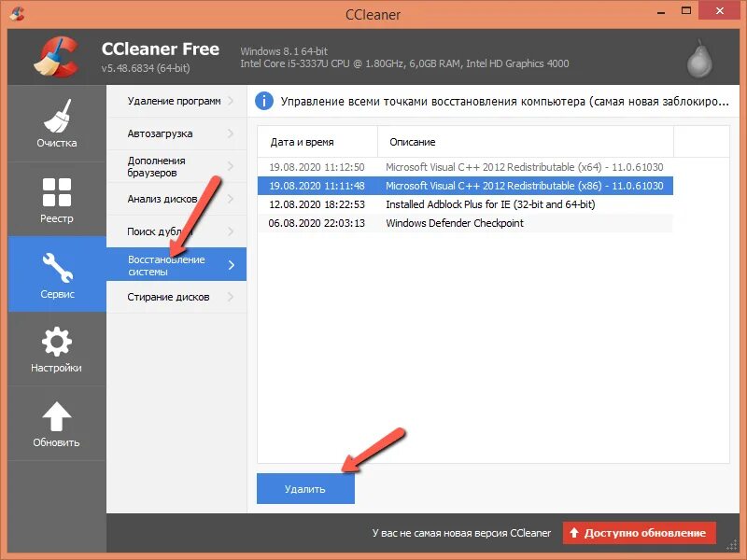Open Стирание дисков tool
Screen dimensions: 747x560
pyautogui.click(x=176, y=297)
